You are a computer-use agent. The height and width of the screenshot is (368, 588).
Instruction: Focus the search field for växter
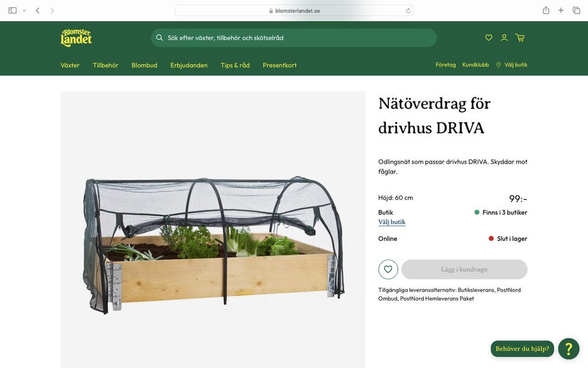click(x=293, y=38)
